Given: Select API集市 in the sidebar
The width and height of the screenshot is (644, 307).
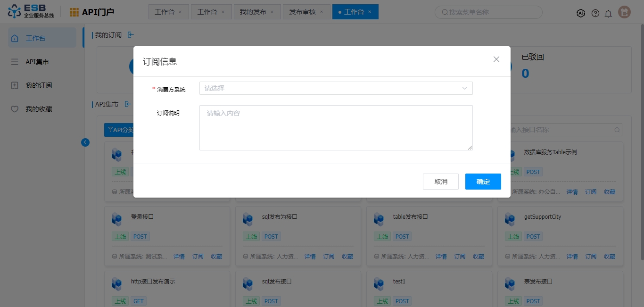Looking at the screenshot, I should pos(37,62).
